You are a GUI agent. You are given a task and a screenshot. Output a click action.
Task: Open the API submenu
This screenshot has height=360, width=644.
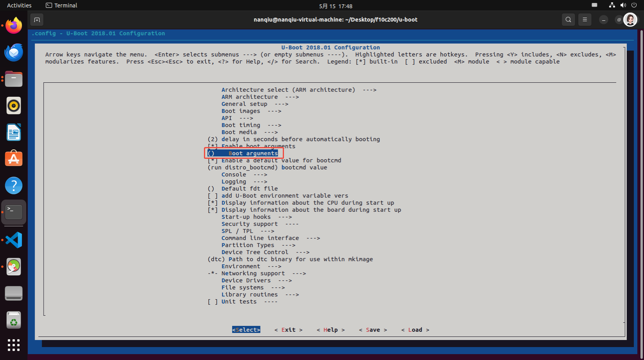point(237,118)
